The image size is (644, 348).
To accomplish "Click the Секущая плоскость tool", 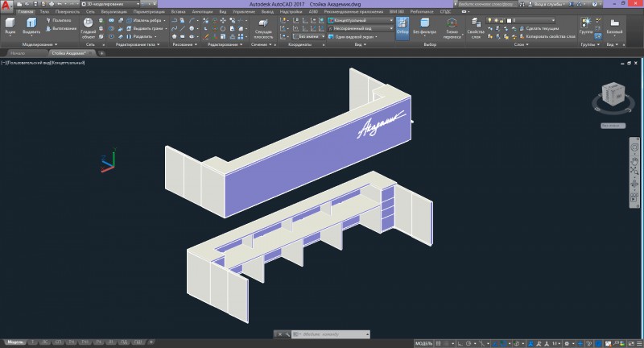I will (263, 28).
